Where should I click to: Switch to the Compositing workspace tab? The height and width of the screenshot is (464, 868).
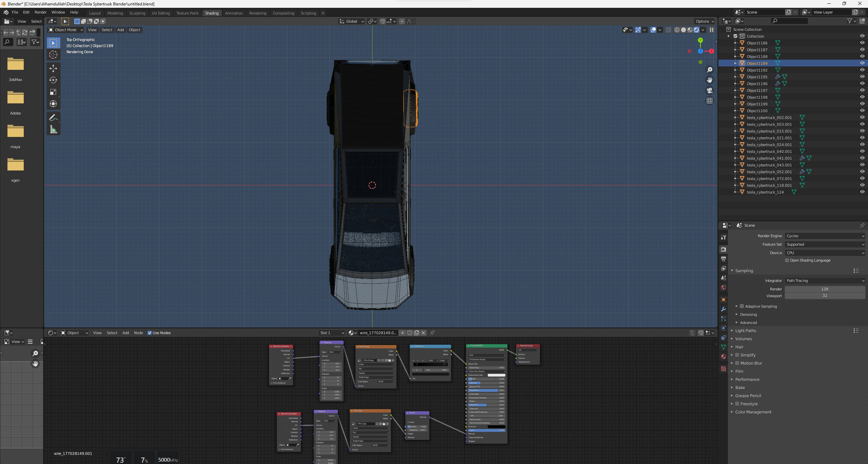[283, 13]
